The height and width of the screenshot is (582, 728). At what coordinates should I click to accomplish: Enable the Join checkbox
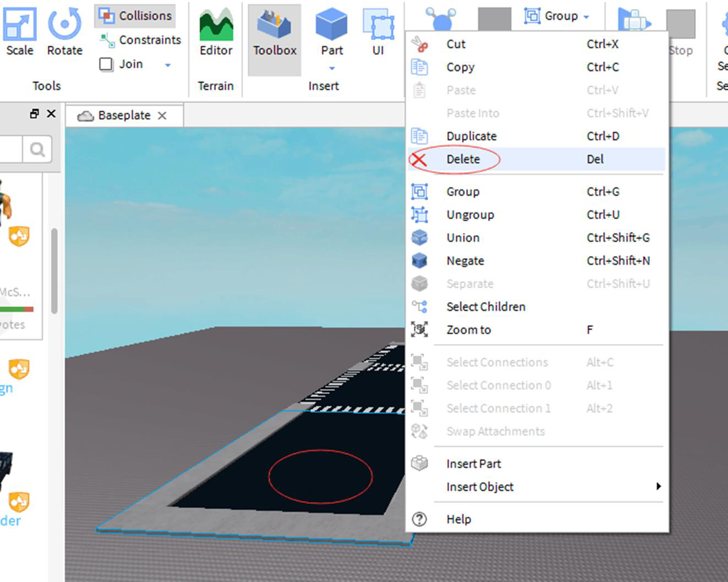pos(106,64)
